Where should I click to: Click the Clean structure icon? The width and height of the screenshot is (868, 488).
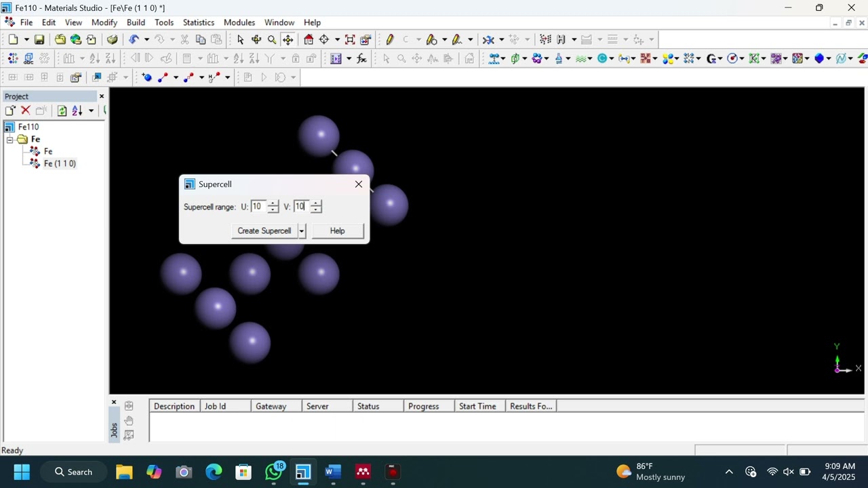[x=488, y=40]
